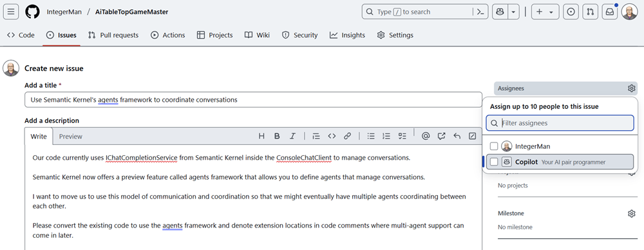Insert a quote block

coord(316,136)
